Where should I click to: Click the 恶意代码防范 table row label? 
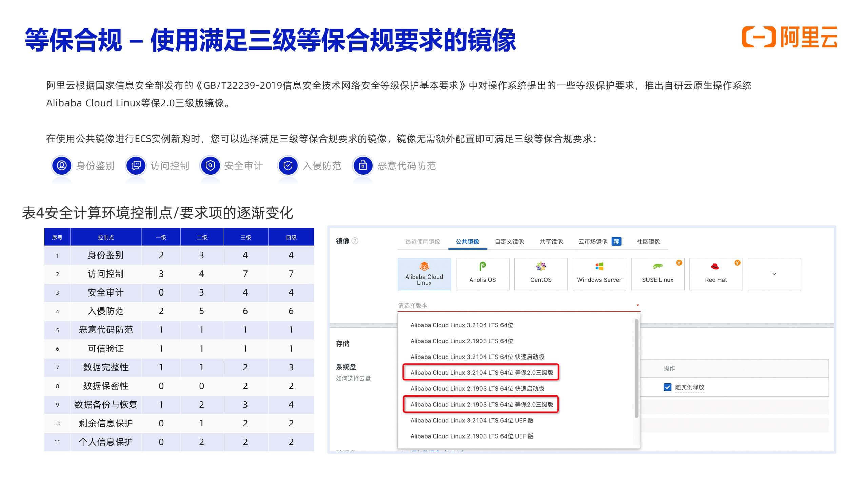[x=106, y=330]
